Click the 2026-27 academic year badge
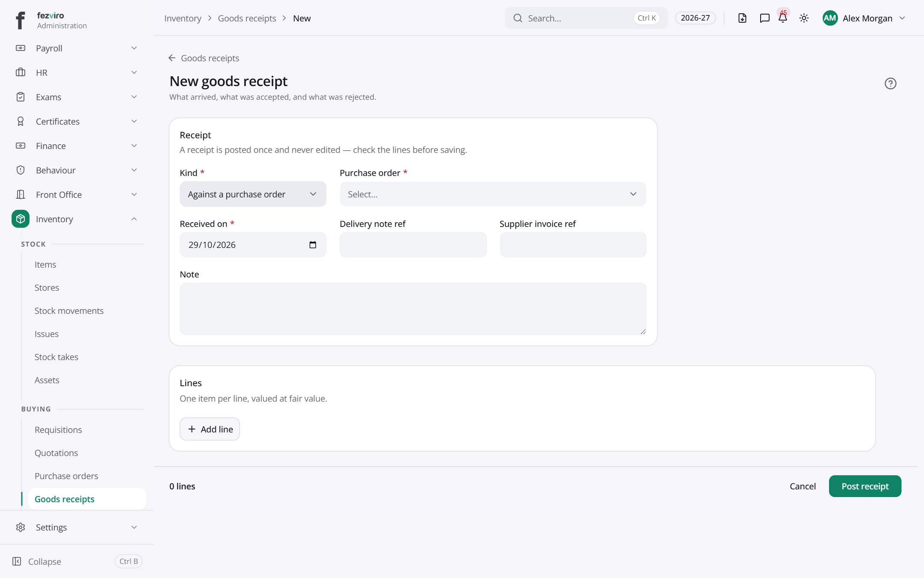The height and width of the screenshot is (578, 924). pyautogui.click(x=695, y=18)
